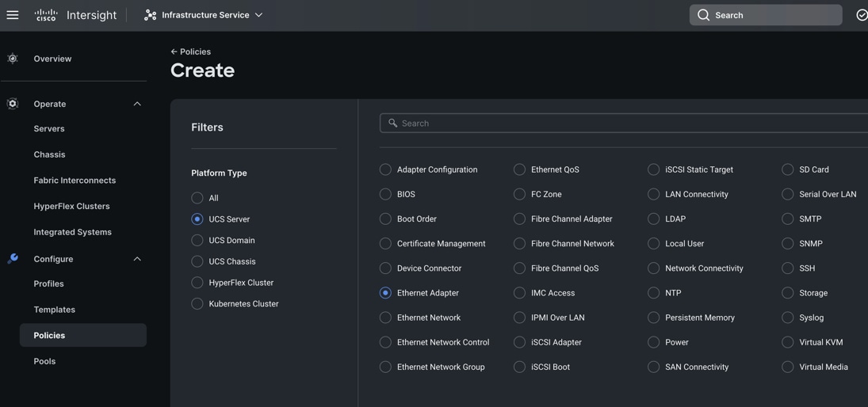
Task: Open the Infrastructure Service dropdown
Action: pos(258,15)
